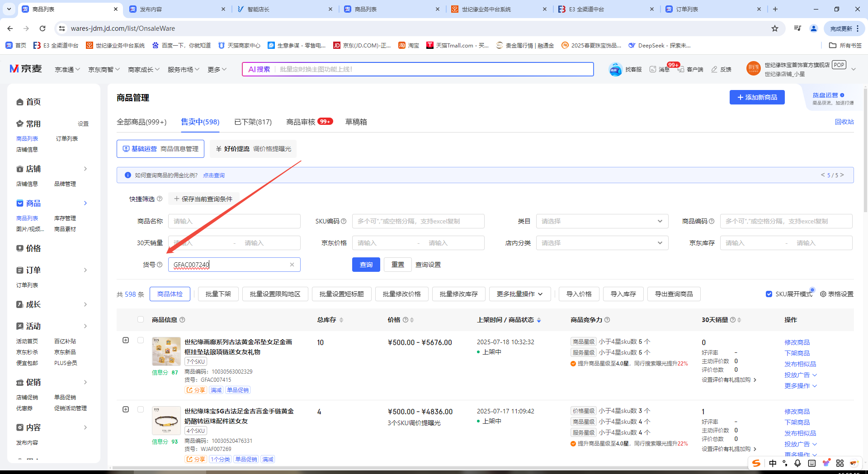Switch to the 已下架(817) tab
This screenshot has width=868, height=474.
253,122
